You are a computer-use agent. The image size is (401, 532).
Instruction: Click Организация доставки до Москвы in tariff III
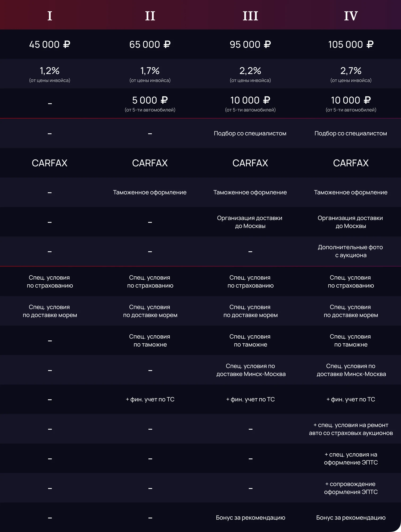(x=250, y=222)
